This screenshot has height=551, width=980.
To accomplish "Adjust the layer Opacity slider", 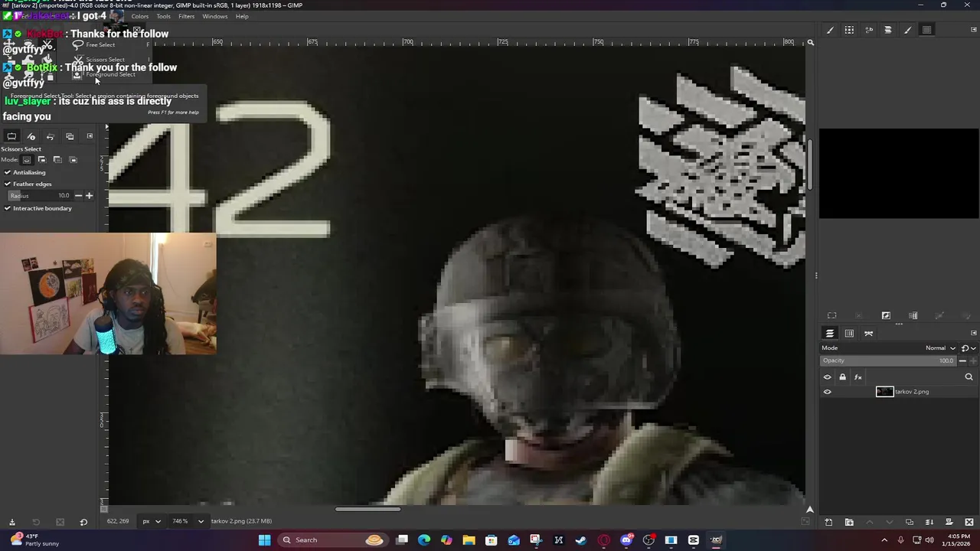I will click(x=890, y=360).
